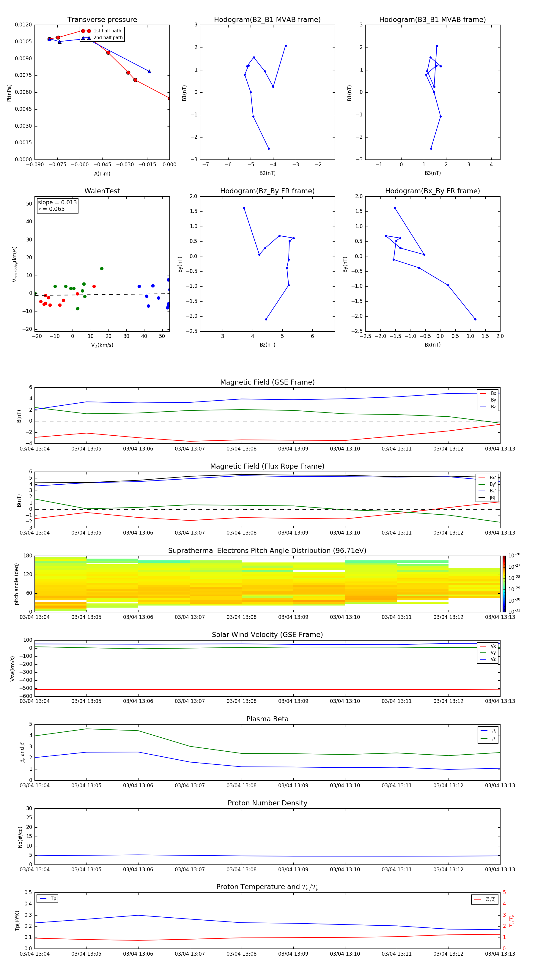Click the rightmost blue triangle in Transverse pressure

(x=149, y=72)
